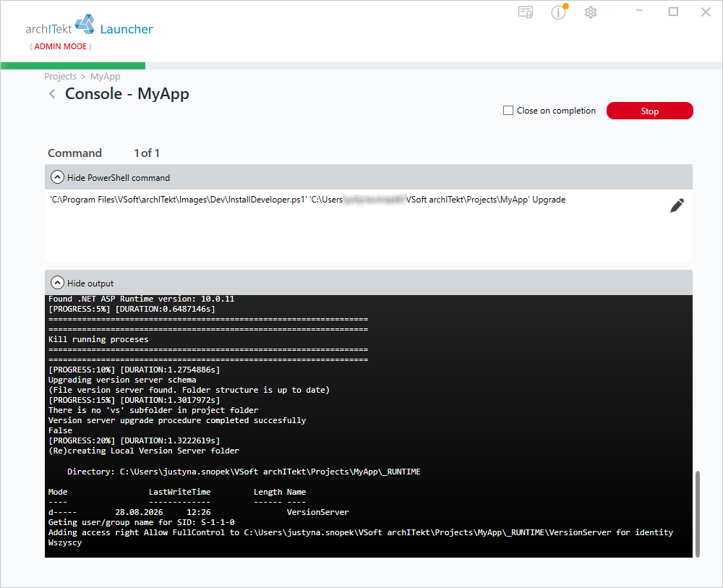Image resolution: width=723 pixels, height=588 pixels.
Task: Click the 'Geting user/group name for SID' line
Action: click(x=142, y=522)
